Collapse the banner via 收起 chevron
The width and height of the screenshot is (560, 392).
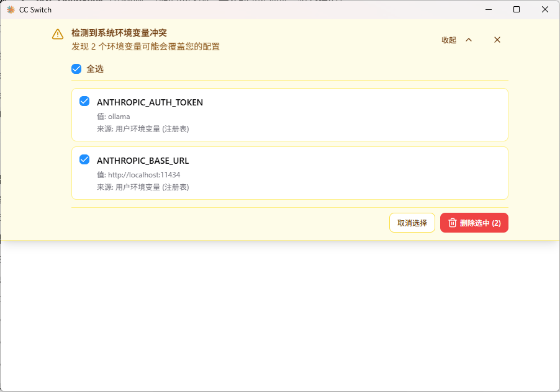pyautogui.click(x=457, y=40)
